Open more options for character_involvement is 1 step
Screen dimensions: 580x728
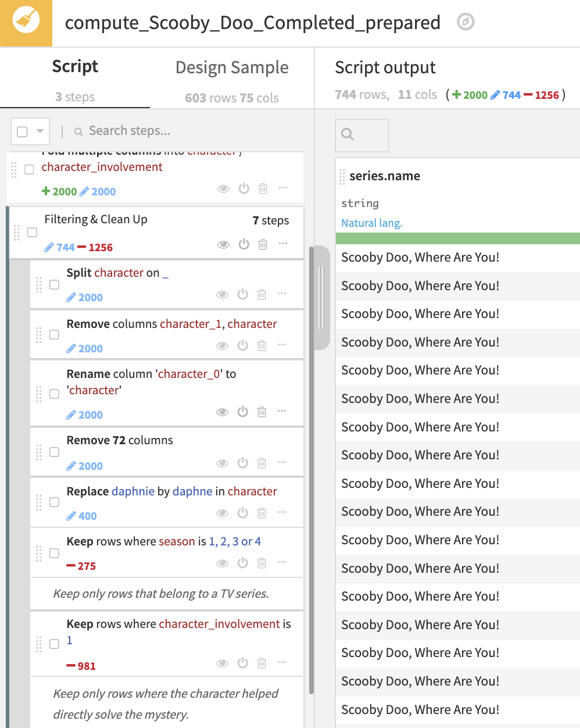click(282, 662)
